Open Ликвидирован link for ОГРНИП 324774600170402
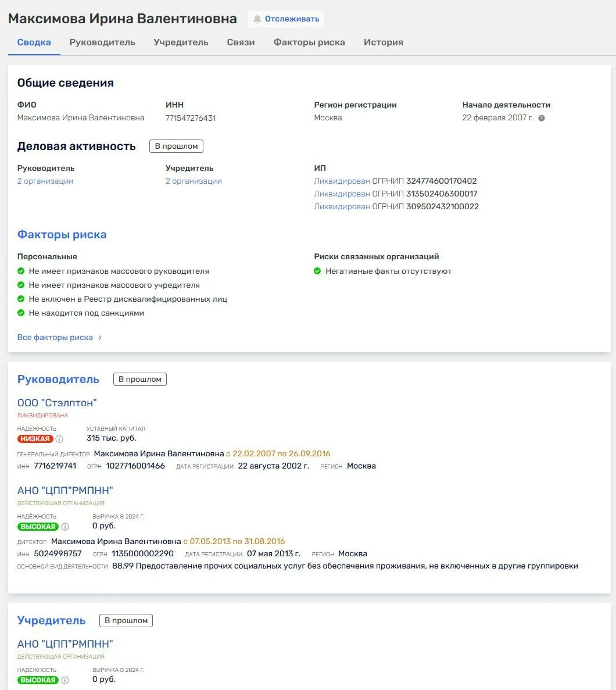 coord(342,181)
